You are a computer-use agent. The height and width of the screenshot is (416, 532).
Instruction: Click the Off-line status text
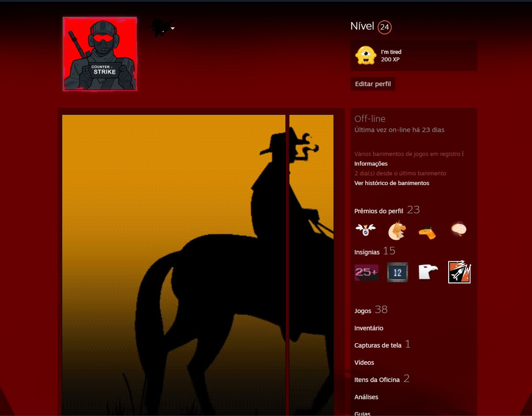click(370, 119)
